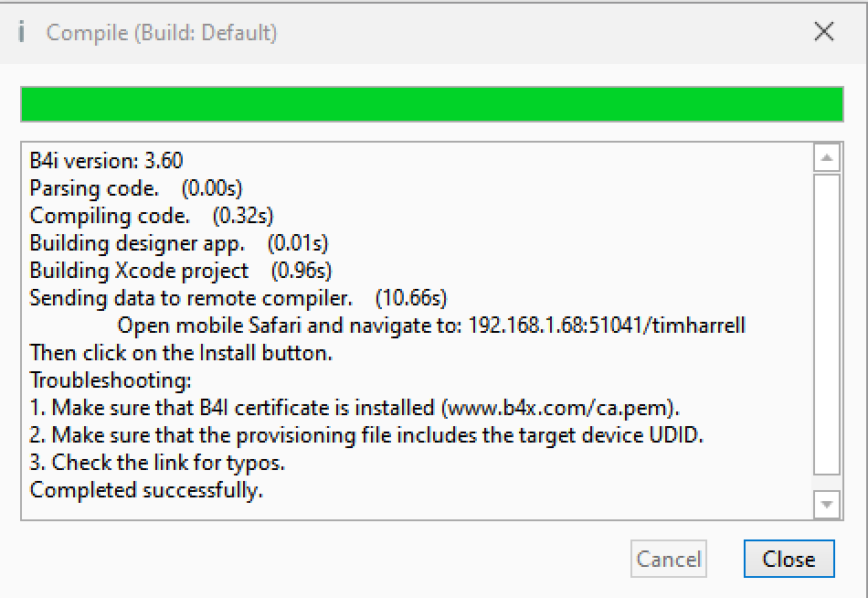Select the "Completed successfully." status line
Screen dimensions: 868x598
click(x=146, y=490)
